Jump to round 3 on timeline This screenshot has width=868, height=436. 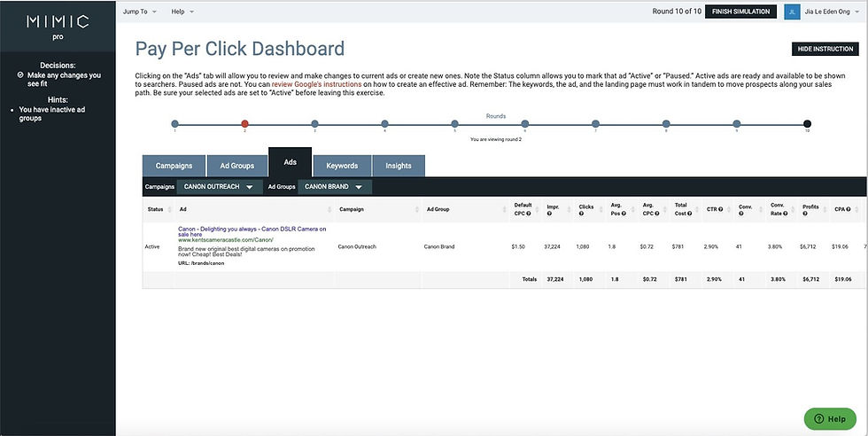315,123
